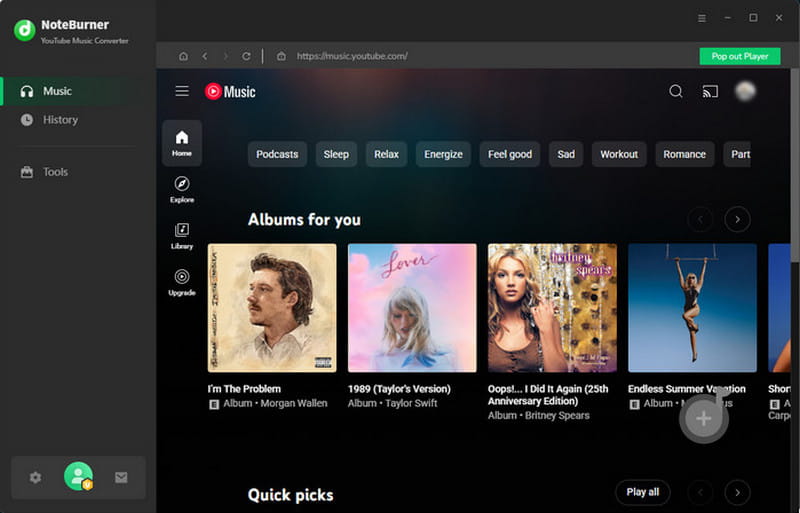Select the Podcasts chip
Image resolution: width=800 pixels, height=513 pixels.
pos(277,154)
